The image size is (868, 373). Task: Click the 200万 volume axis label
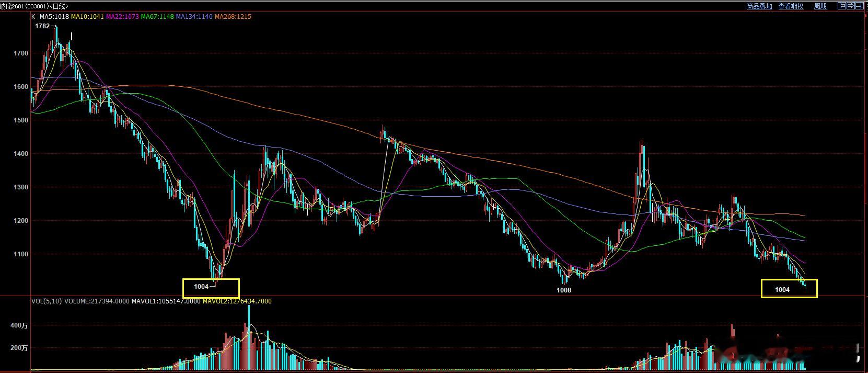[19, 348]
